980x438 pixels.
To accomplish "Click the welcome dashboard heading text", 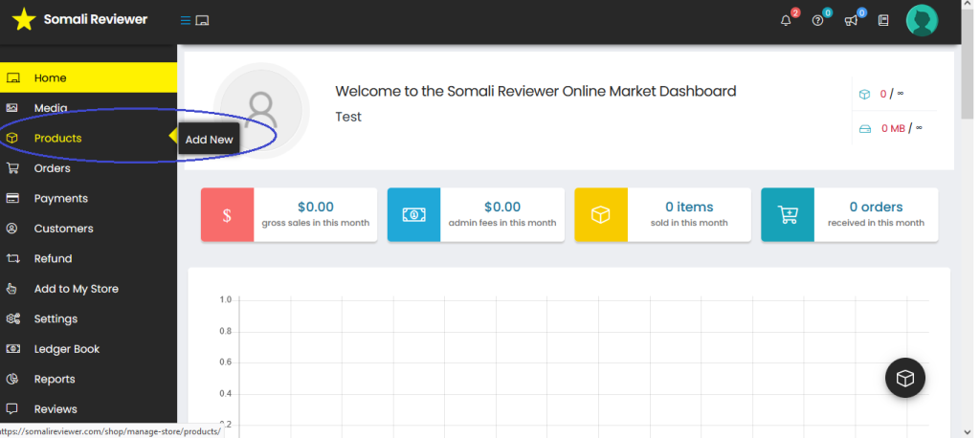I will pos(536,91).
